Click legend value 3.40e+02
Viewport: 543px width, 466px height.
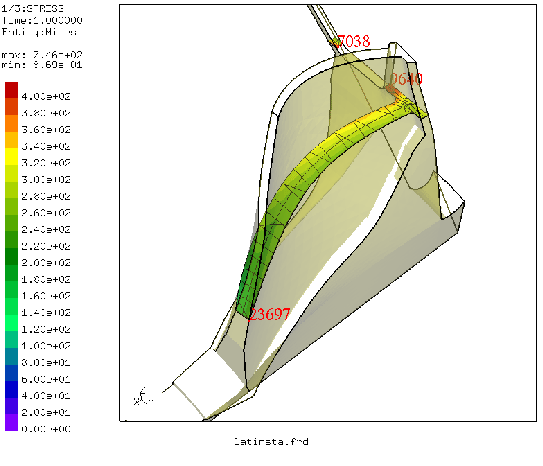click(46, 146)
